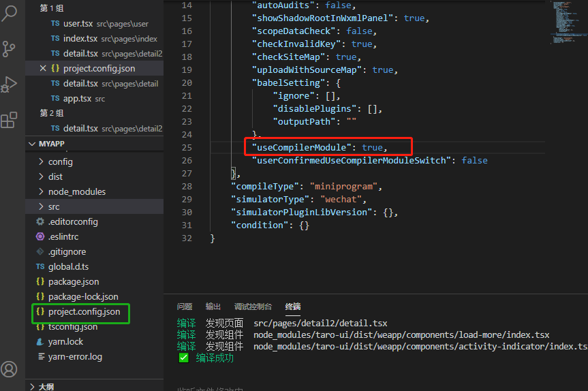Screen dimensions: 588x391
Task: Open project.config.json in MYAPP explorer
Action: tap(95, 311)
